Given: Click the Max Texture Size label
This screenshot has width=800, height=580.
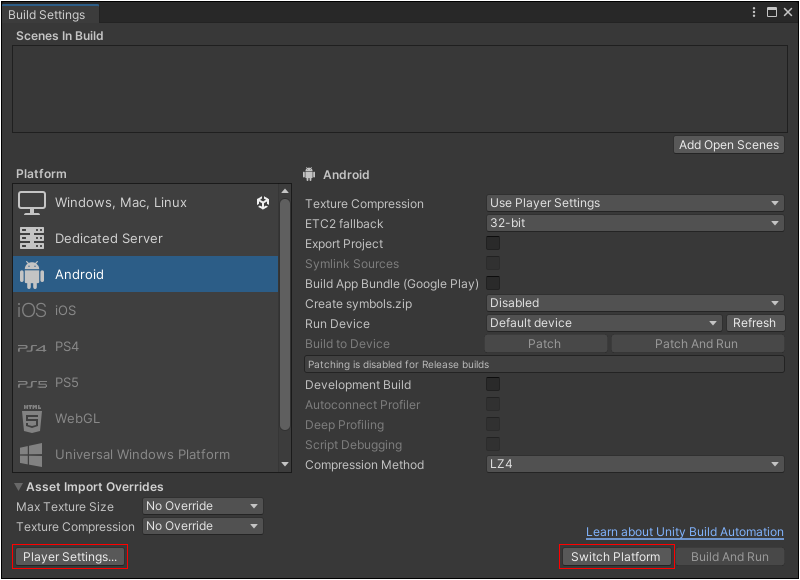Looking at the screenshot, I should (x=65, y=507).
